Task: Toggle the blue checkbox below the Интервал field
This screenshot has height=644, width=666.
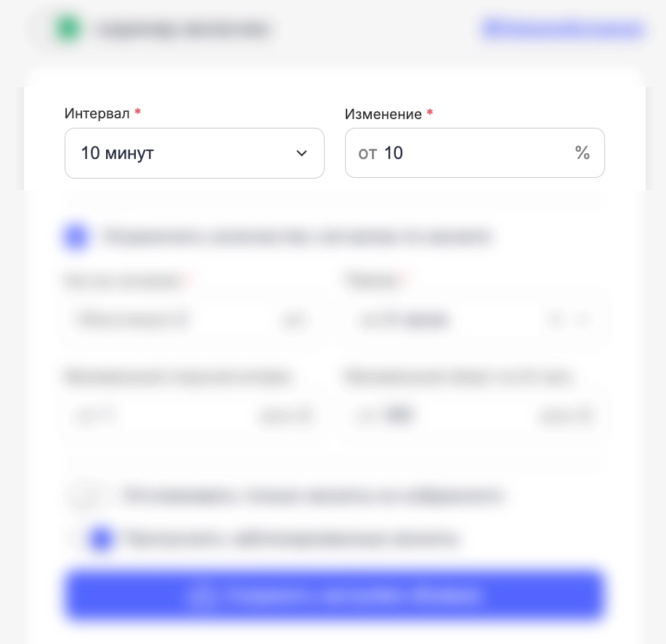Action: pyautogui.click(x=76, y=237)
